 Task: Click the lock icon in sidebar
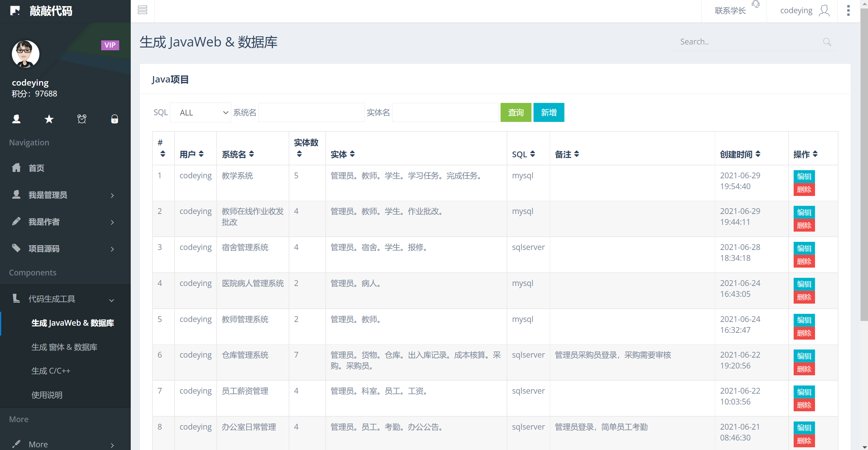pyautogui.click(x=115, y=119)
